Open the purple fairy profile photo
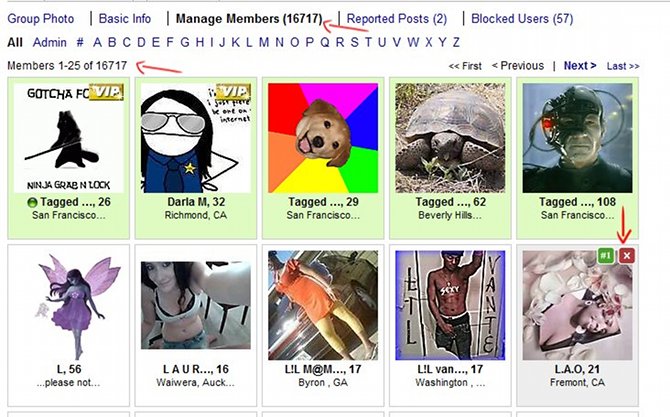 point(69,305)
